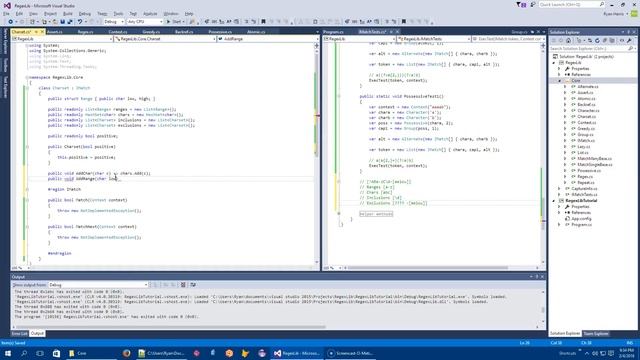The image size is (640, 360).
Task: Click the Refresh icon in Solution Explorer toolbar
Action: coord(597,40)
